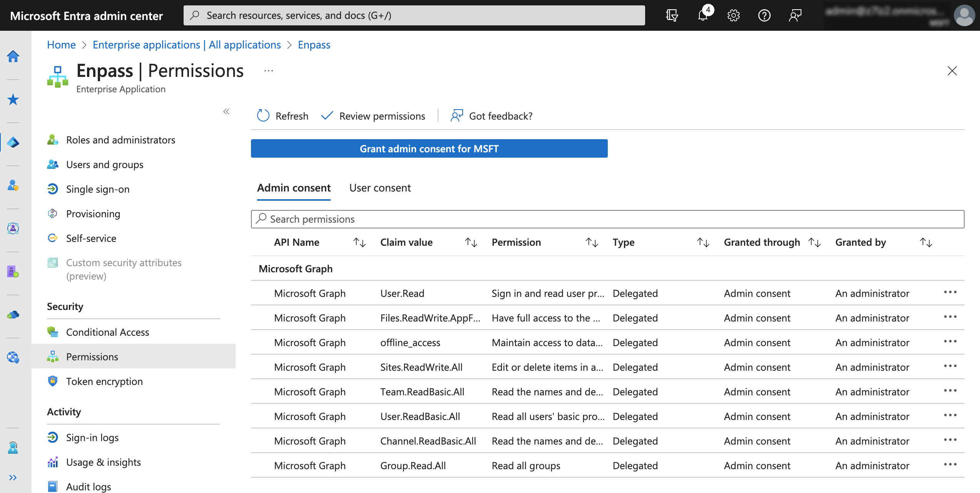Open row options for Group.Read.All permission
This screenshot has width=980, height=493.
(x=950, y=465)
